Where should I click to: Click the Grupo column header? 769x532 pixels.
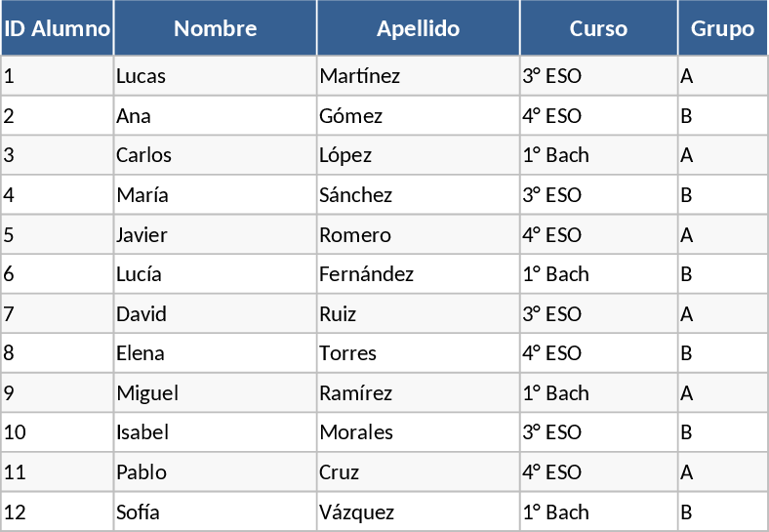coord(722,28)
